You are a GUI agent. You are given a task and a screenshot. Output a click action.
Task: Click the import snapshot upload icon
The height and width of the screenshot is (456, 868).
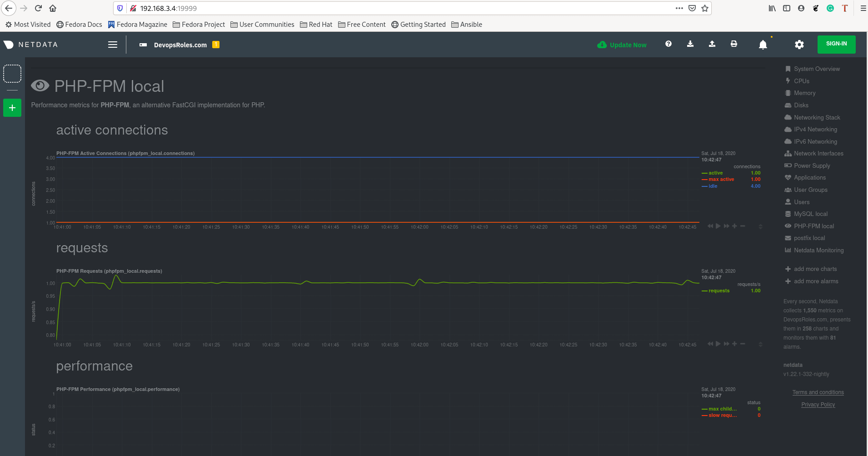(712, 44)
